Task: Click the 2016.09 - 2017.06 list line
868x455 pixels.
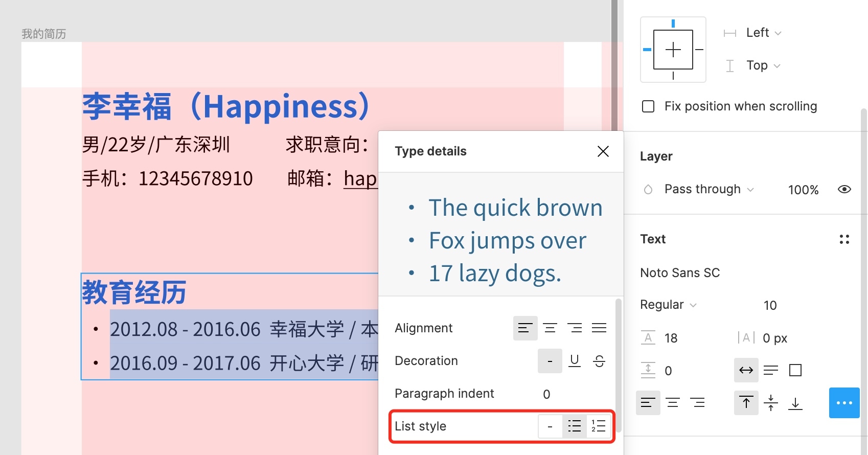Action: point(244,363)
